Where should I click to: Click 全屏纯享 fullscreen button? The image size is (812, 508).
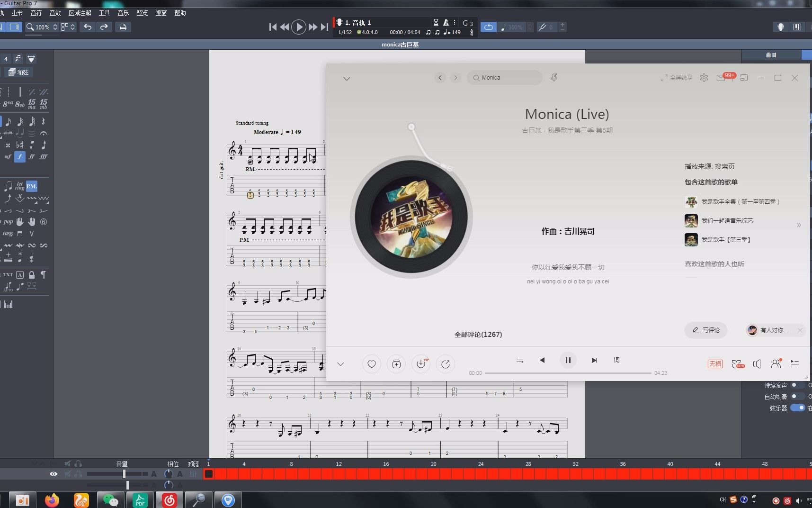[x=677, y=78]
